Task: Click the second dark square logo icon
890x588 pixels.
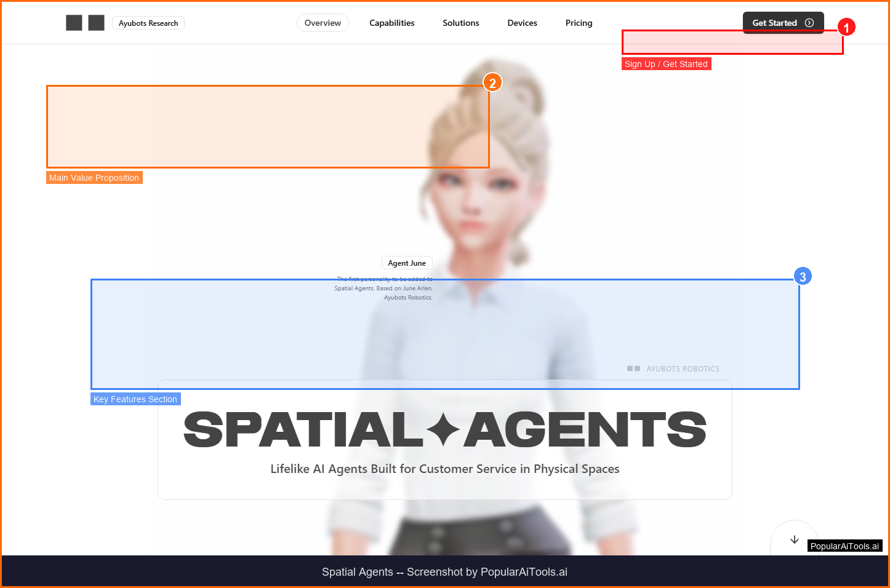Action: [x=96, y=23]
